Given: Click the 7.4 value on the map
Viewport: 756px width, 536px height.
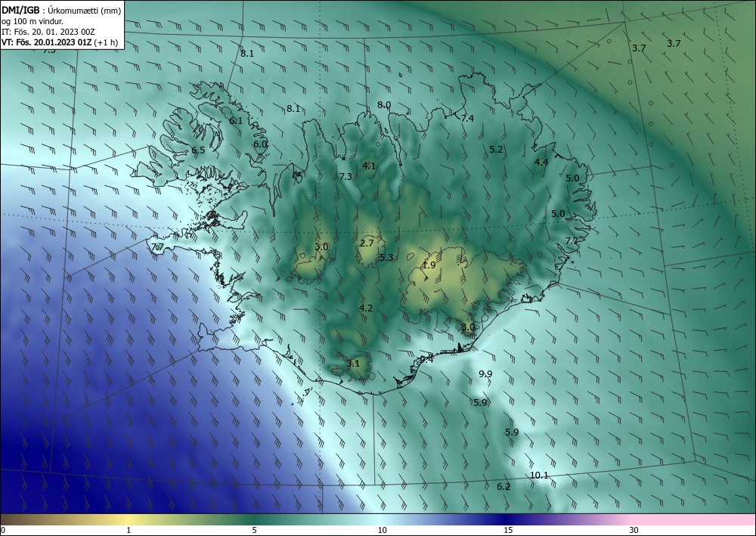Looking at the screenshot, I should [467, 118].
